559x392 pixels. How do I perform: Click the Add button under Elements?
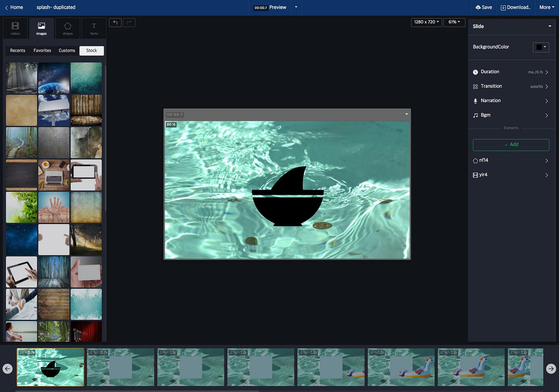click(511, 145)
